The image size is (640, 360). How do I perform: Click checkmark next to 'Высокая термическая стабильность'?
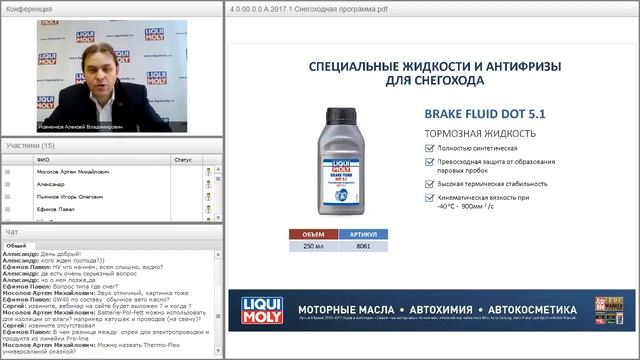pos(429,184)
